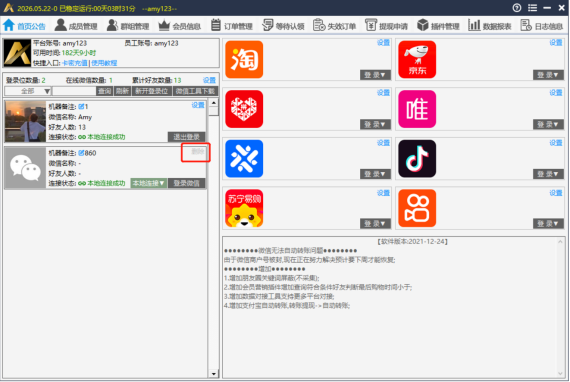Click the 删除 link on machine 860
Image resolution: width=570 pixels, height=382 pixels.
[x=198, y=152]
